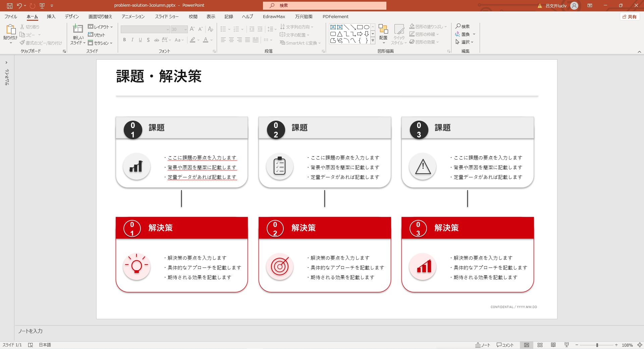Open the Animations (アニメーション) tab

133,16
